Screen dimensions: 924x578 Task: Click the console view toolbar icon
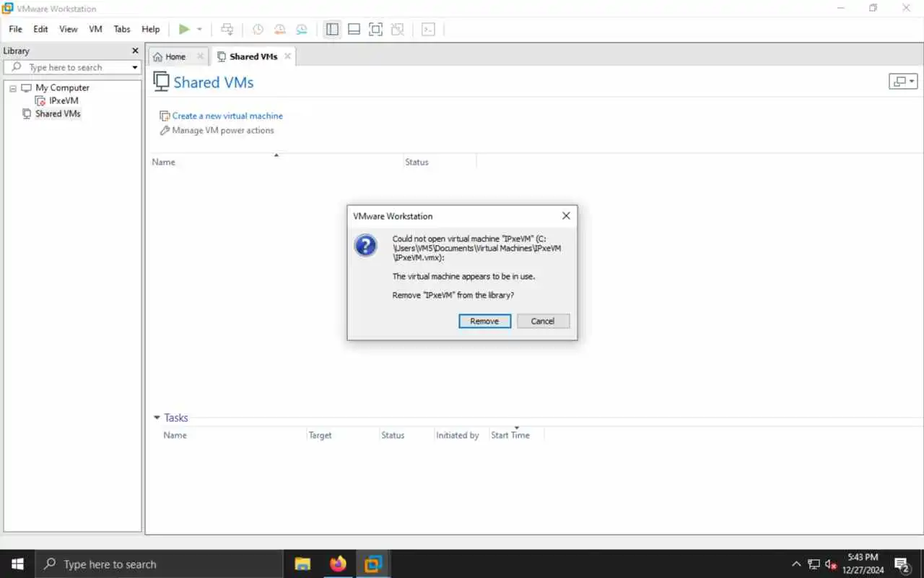[428, 29]
